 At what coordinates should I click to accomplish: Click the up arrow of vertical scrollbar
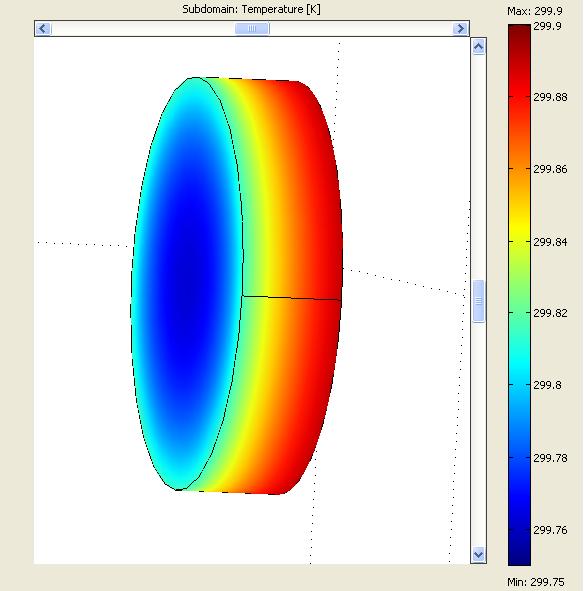[478, 47]
